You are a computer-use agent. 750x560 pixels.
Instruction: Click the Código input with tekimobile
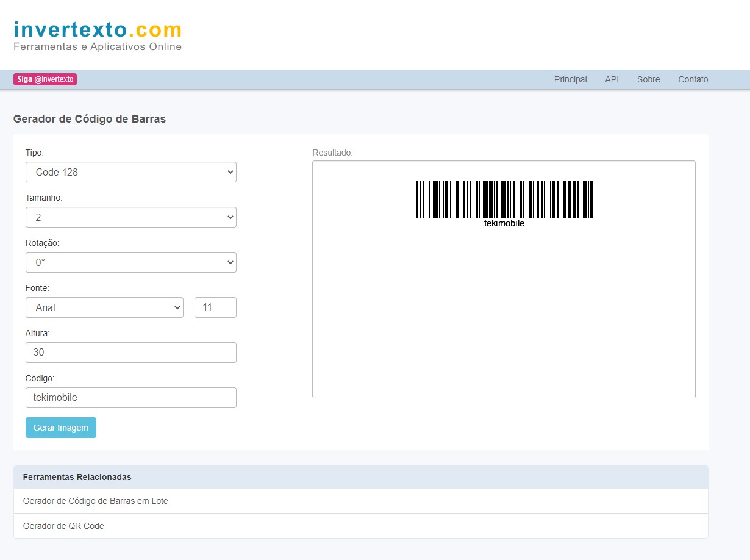coord(131,398)
